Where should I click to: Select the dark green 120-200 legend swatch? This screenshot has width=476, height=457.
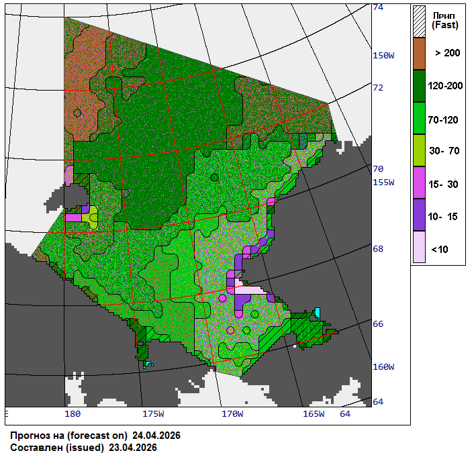[x=420, y=86]
